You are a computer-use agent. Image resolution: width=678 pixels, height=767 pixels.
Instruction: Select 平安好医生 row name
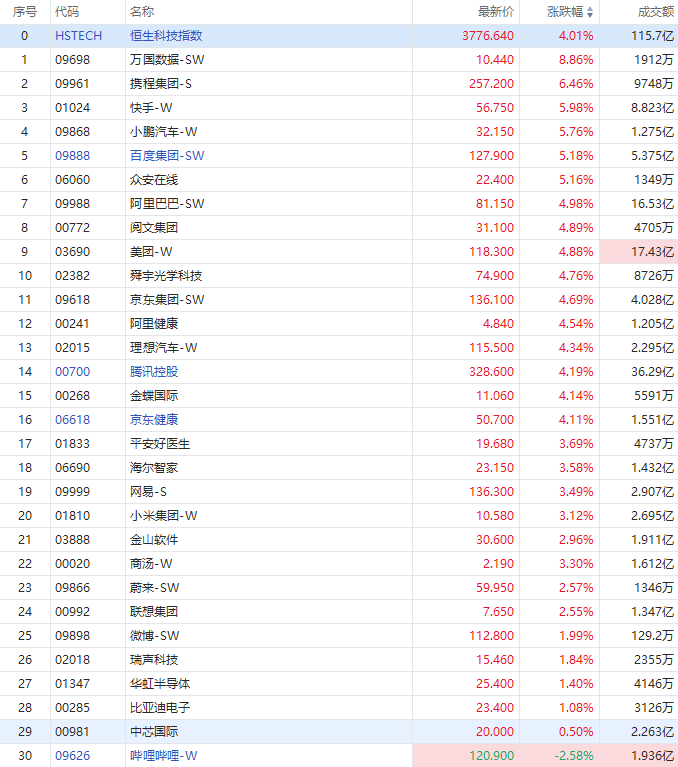click(160, 444)
